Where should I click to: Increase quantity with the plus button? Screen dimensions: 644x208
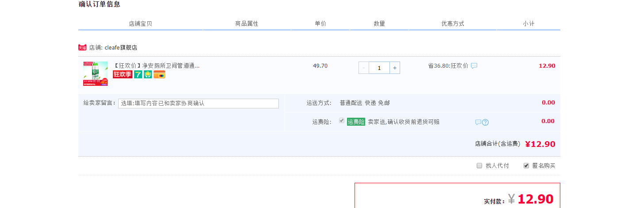pos(395,68)
